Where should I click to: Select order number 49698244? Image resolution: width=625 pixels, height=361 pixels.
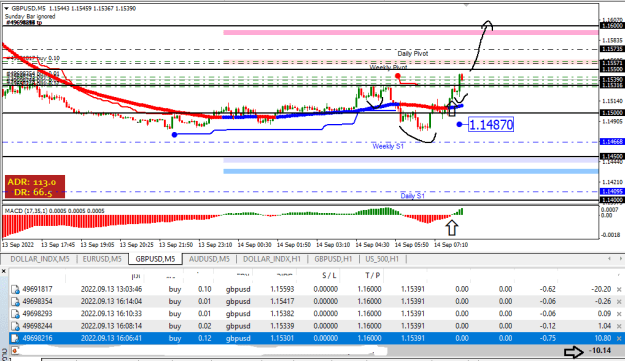37,326
